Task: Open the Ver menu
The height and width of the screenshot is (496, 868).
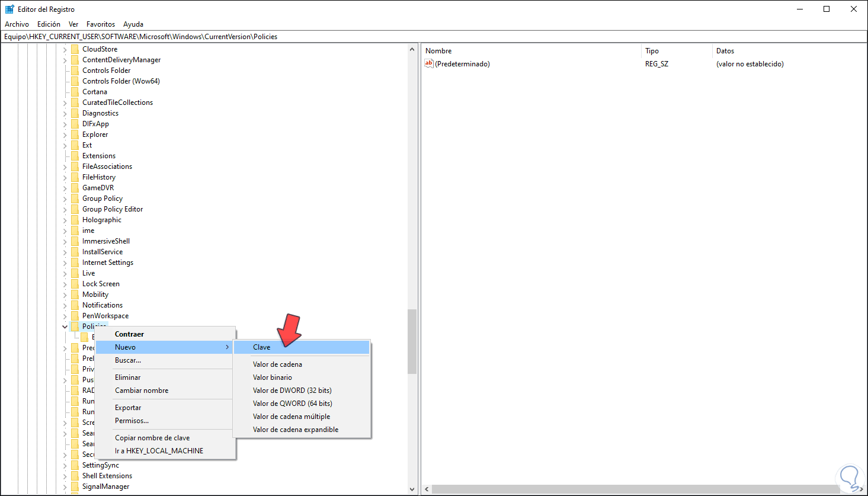Action: point(73,24)
